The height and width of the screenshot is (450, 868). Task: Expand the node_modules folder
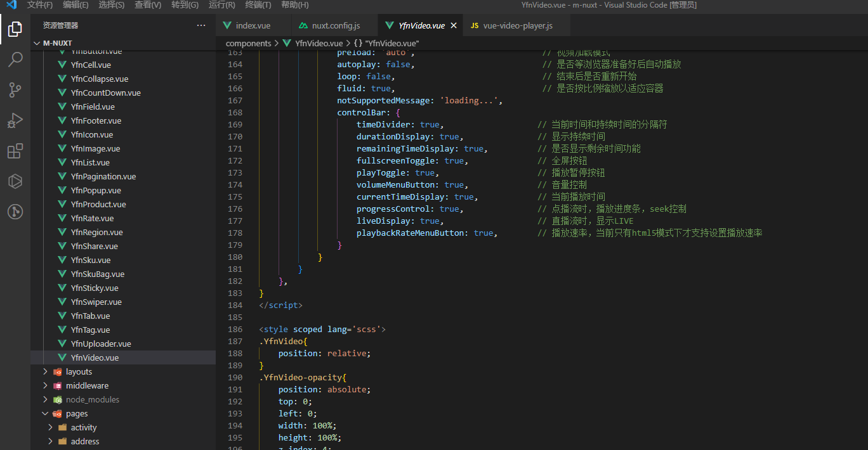click(123, 400)
